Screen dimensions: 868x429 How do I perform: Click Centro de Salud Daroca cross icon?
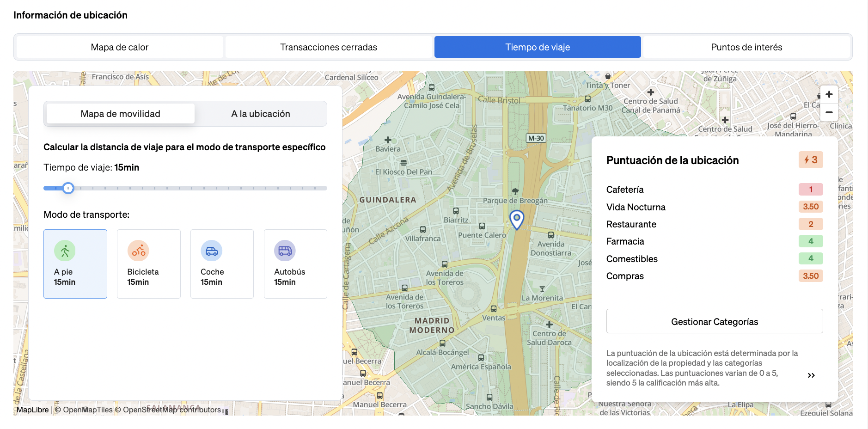point(549,325)
